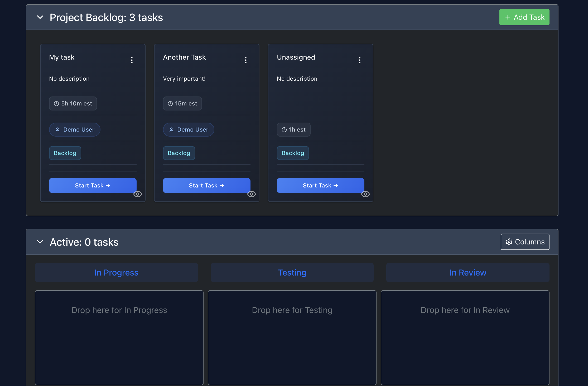Select the Testing column header
588x386 pixels.
pos(292,272)
